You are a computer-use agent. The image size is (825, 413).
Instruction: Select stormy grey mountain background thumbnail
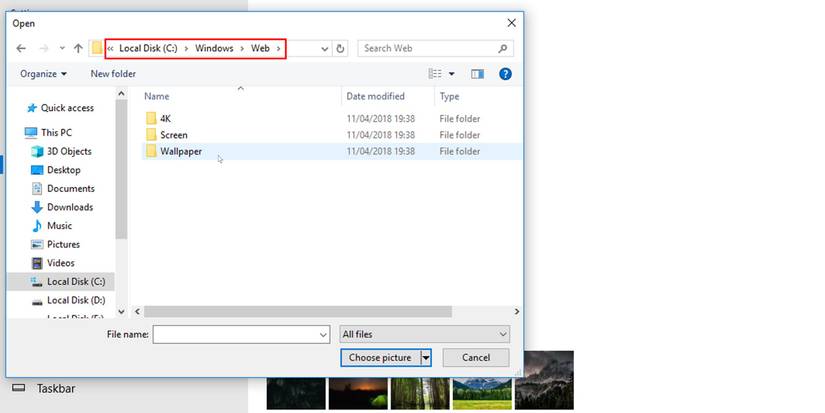[544, 380]
